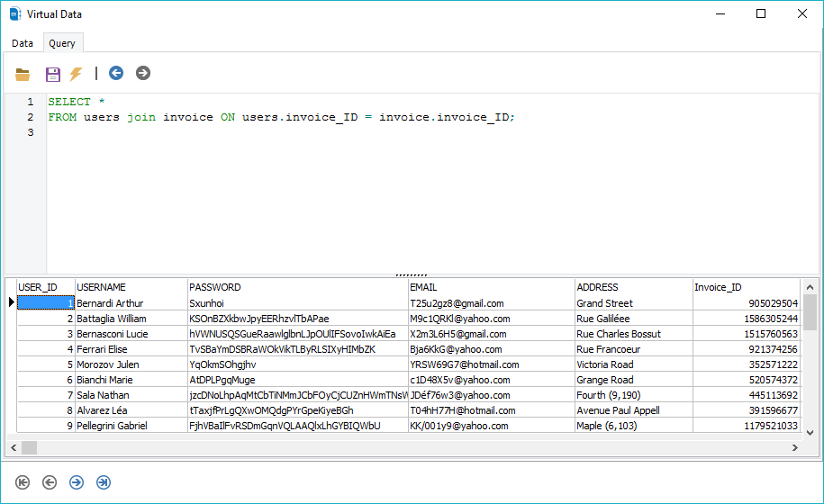Switch to the Data tab
Viewport: 824px width, 504px height.
click(23, 43)
